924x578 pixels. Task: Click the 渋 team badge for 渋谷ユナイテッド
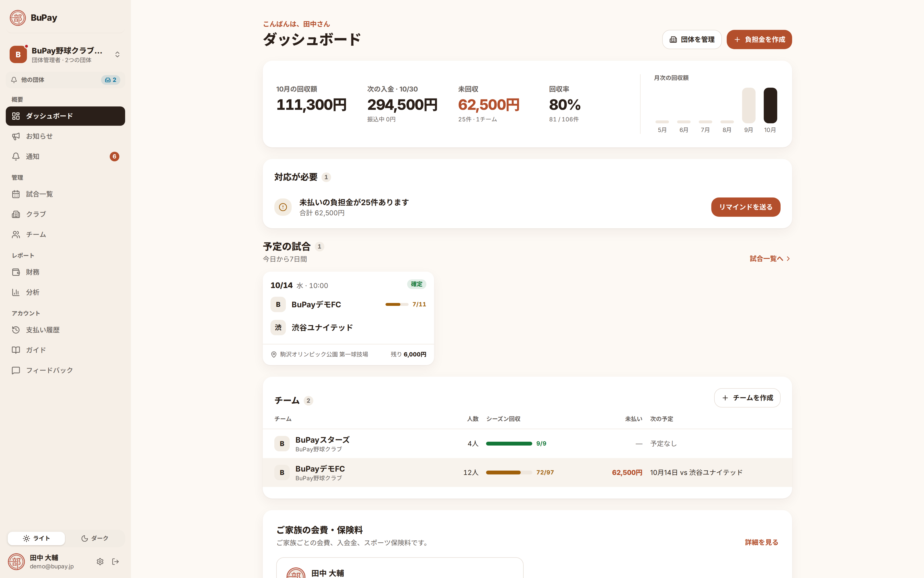click(278, 327)
